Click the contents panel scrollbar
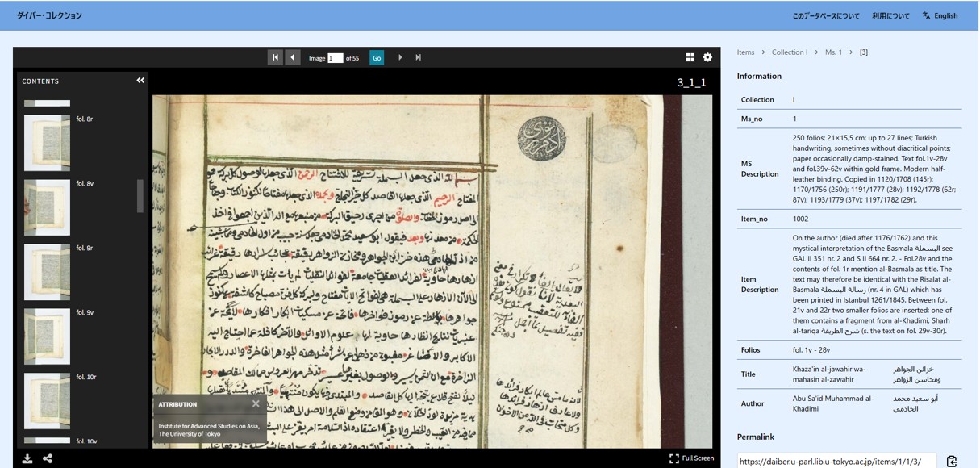Image resolution: width=980 pixels, height=468 pixels. [140, 196]
